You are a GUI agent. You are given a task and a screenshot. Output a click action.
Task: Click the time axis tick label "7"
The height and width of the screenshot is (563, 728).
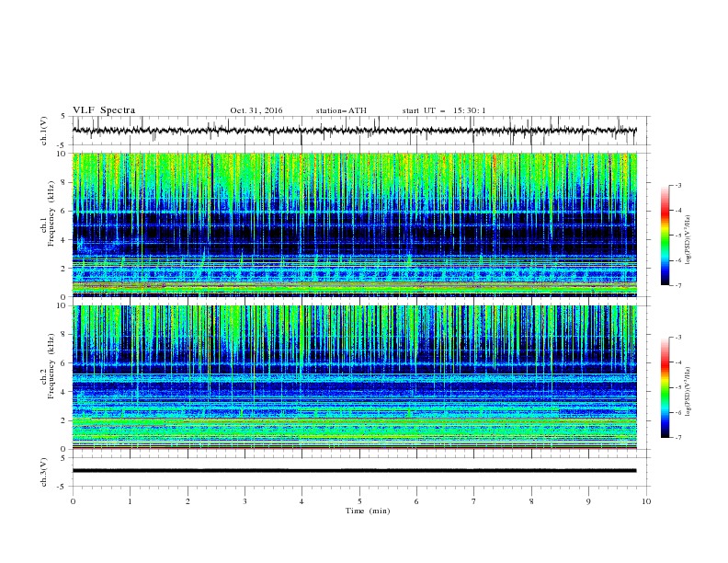click(473, 501)
